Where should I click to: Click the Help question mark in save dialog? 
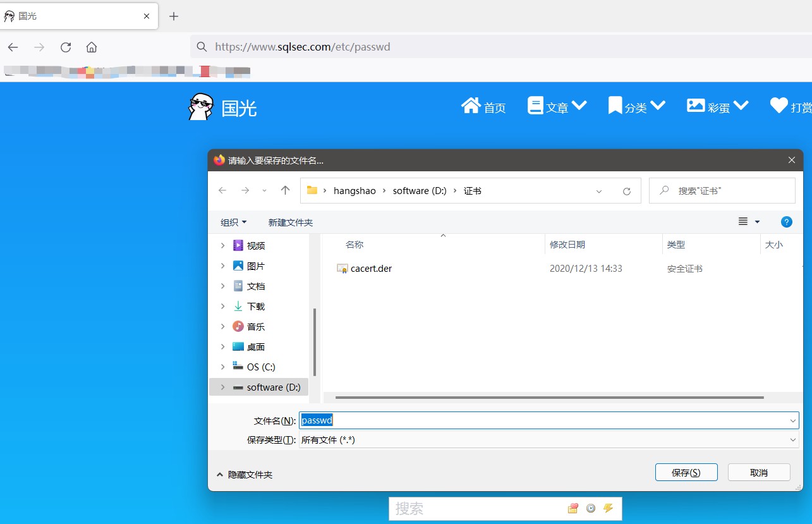click(x=786, y=222)
